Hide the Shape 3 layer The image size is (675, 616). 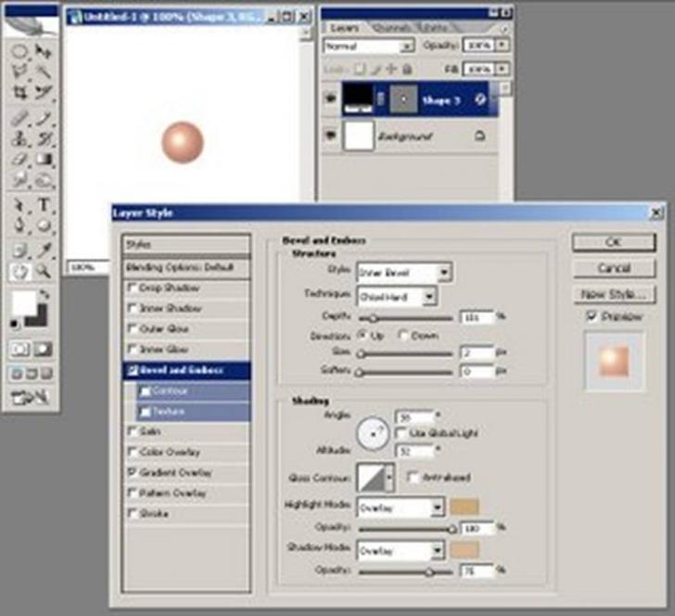click(331, 98)
